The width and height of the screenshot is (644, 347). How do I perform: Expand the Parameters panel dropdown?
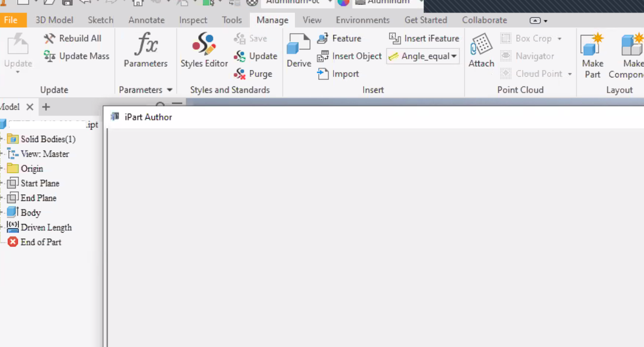coord(169,90)
